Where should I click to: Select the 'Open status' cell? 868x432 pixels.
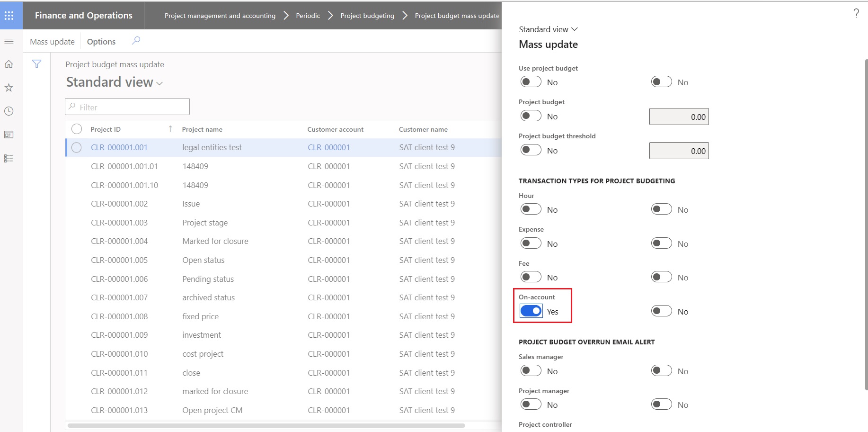tap(204, 260)
